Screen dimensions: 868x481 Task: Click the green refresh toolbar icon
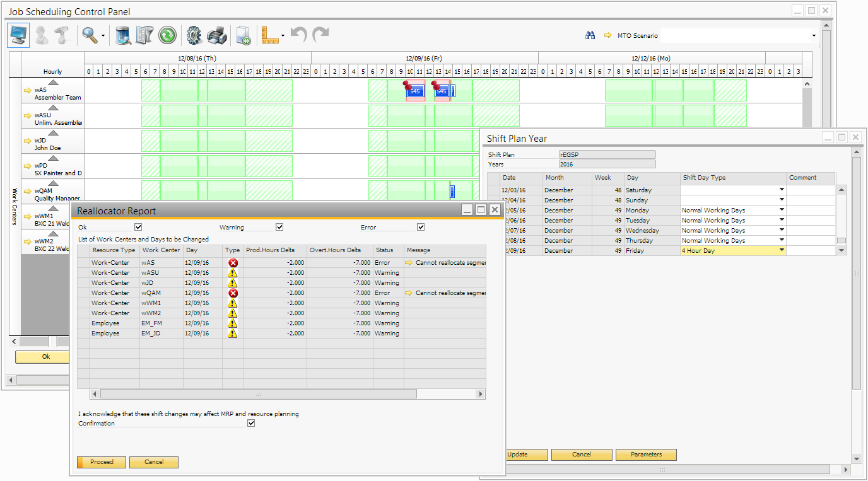click(x=167, y=35)
